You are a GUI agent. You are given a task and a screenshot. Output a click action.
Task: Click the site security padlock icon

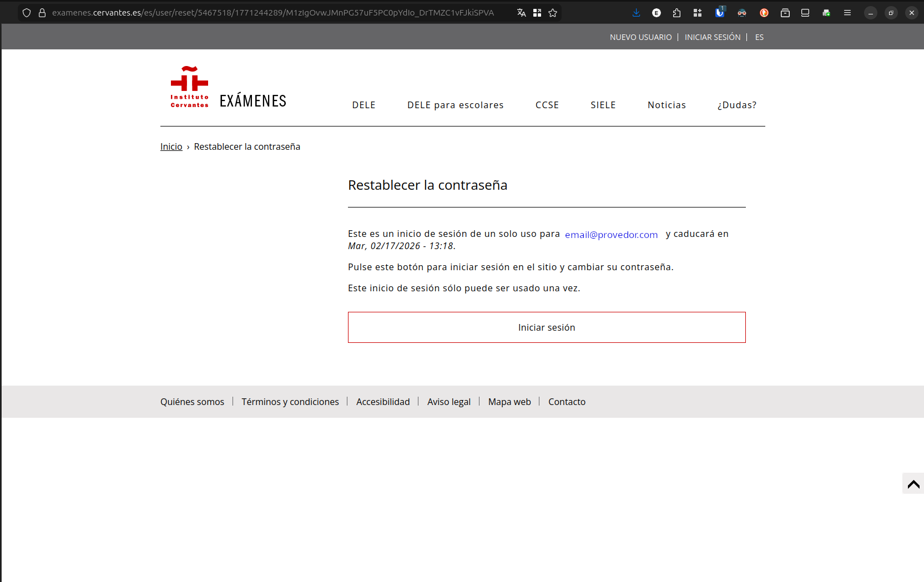click(x=42, y=13)
